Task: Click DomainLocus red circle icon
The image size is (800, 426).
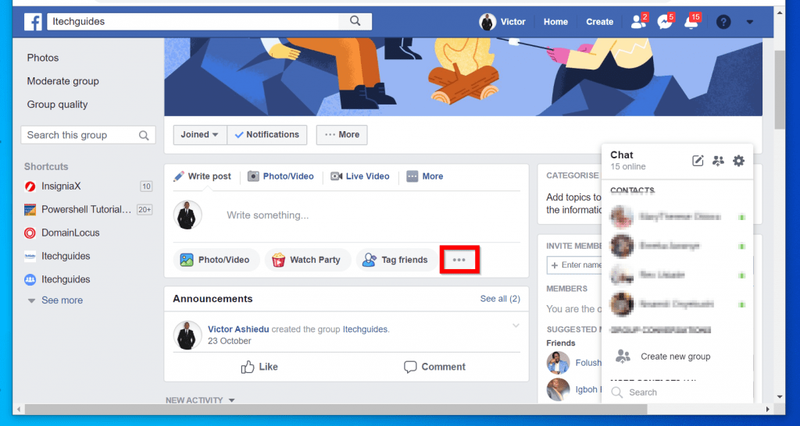Action: pos(30,233)
